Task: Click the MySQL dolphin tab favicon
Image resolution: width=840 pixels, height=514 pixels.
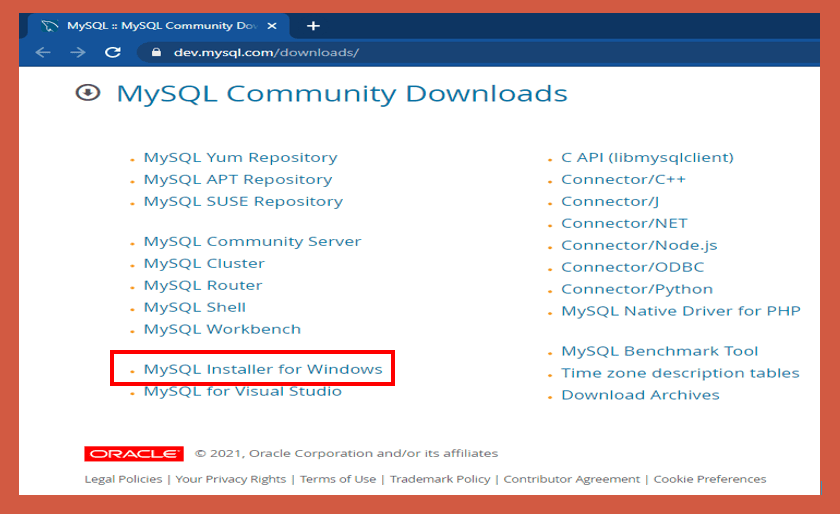Action: [x=50, y=26]
